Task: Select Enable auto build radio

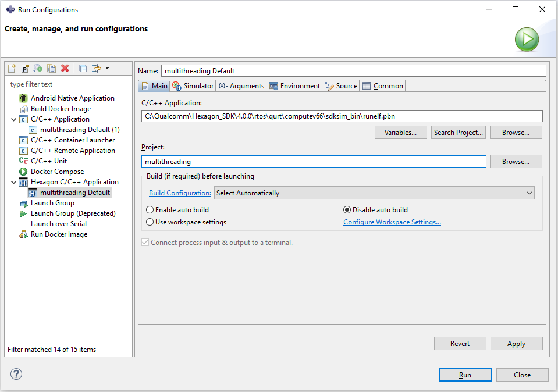Action: tap(178, 210)
